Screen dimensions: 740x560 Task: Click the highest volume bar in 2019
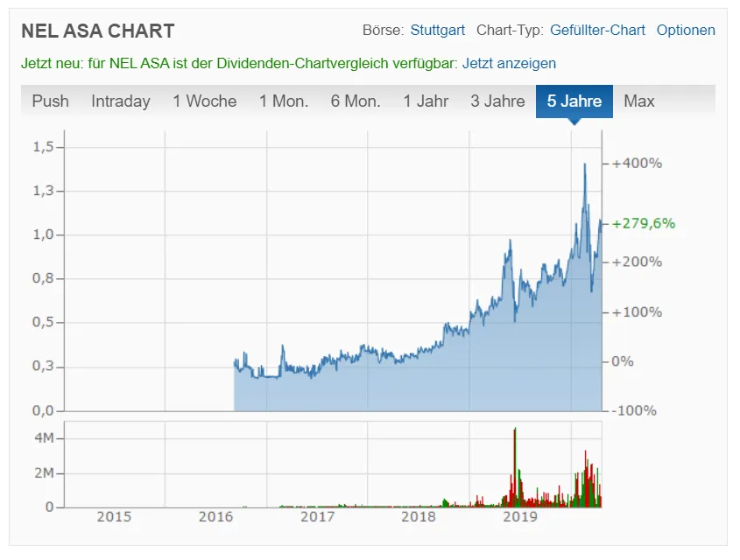click(515, 430)
